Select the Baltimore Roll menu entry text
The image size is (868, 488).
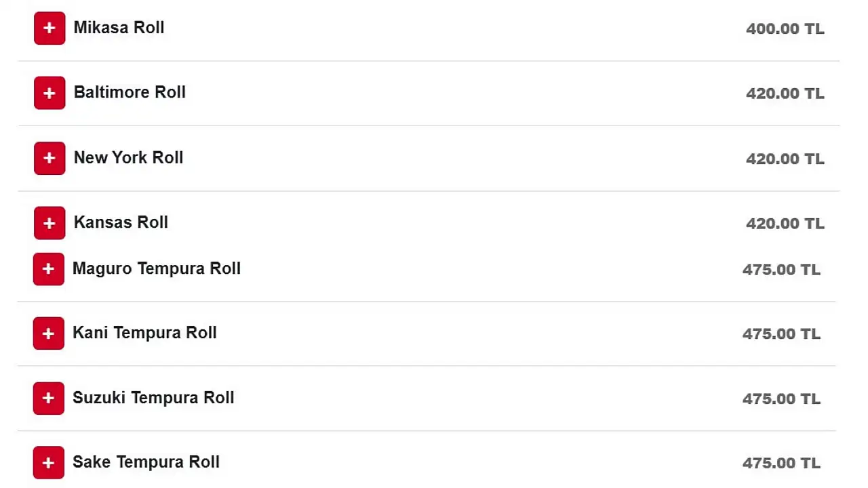[130, 92]
